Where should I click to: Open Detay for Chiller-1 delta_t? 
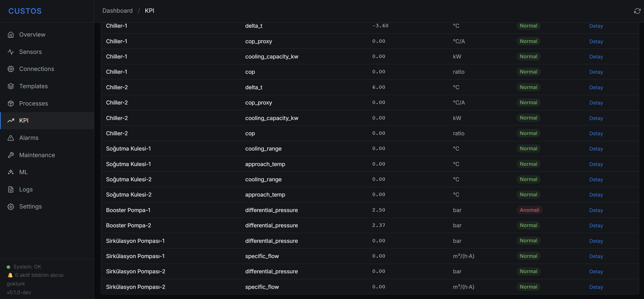click(596, 26)
